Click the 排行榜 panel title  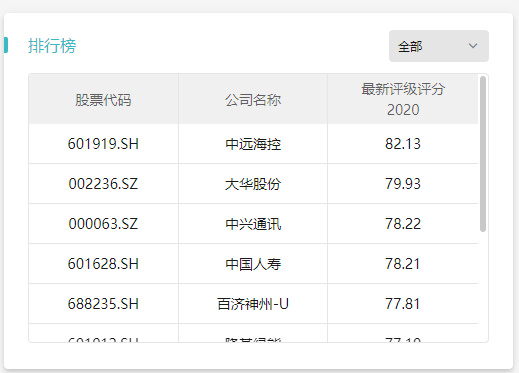click(x=52, y=46)
